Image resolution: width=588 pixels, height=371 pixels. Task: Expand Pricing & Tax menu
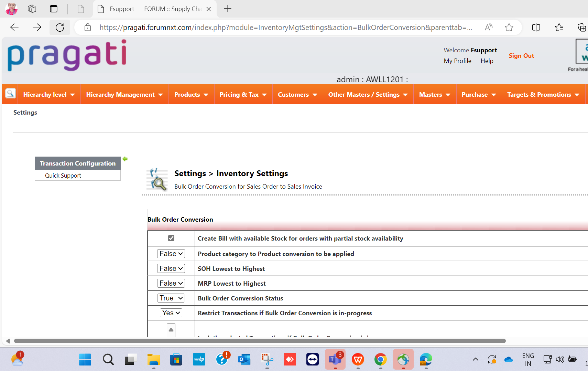tap(243, 95)
